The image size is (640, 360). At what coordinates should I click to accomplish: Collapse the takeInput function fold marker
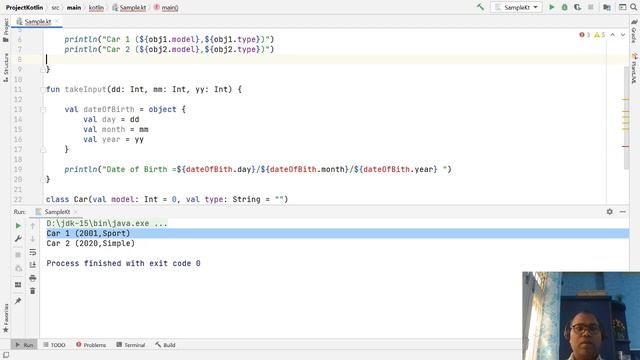[x=43, y=89]
